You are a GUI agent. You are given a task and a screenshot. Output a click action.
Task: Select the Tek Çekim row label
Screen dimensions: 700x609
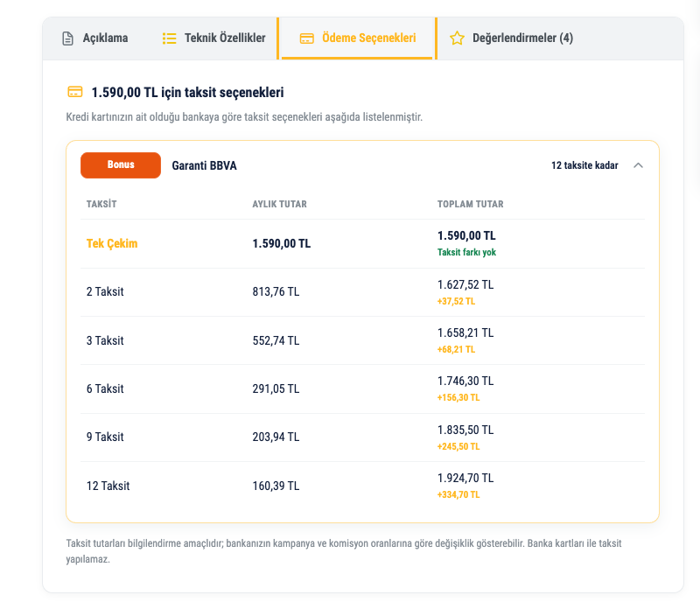[x=112, y=244]
